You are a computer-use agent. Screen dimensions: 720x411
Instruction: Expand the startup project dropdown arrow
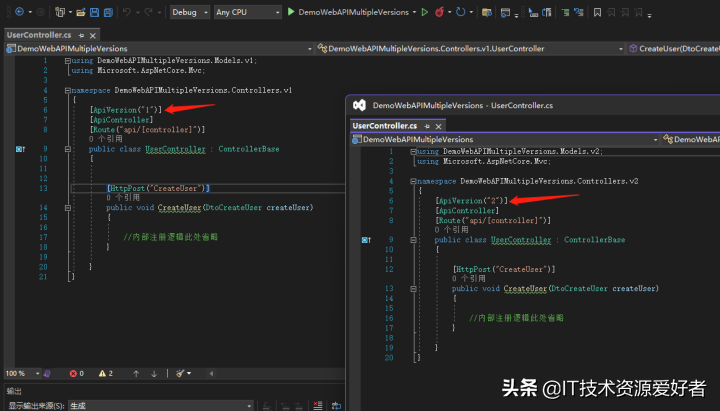(x=414, y=12)
